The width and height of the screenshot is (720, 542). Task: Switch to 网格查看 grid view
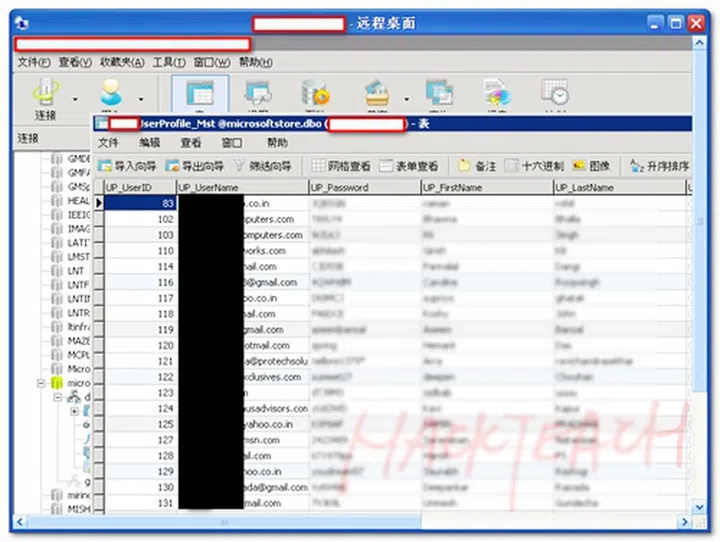(x=341, y=165)
